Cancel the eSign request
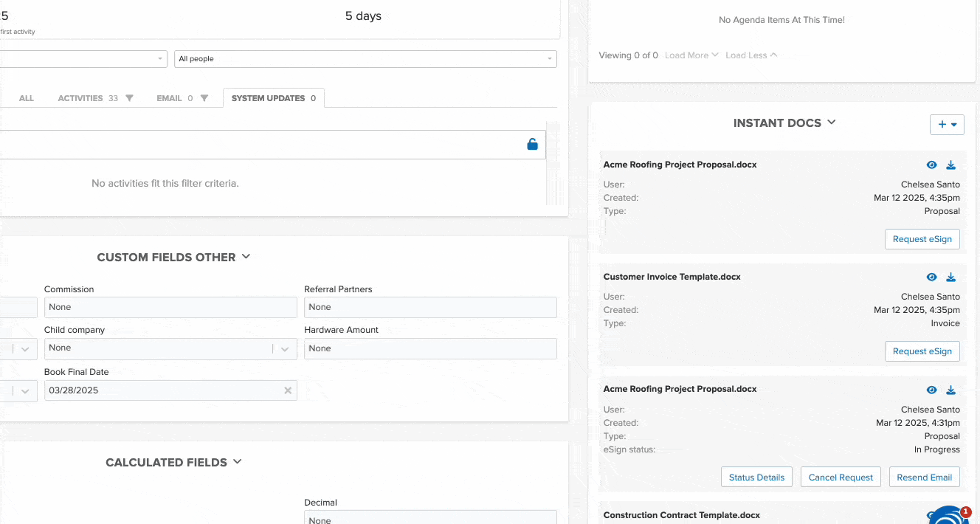Image resolution: width=980 pixels, height=524 pixels. (x=841, y=478)
